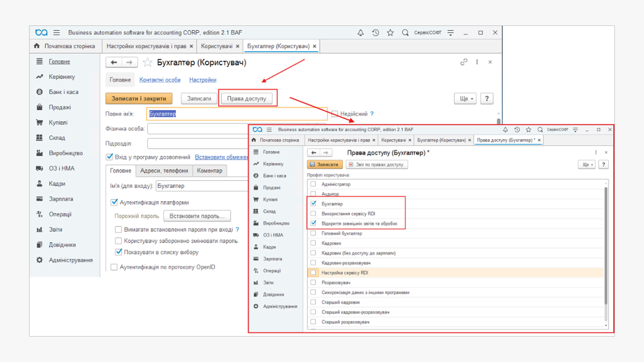Open Настройки link in user form
644x362 pixels.
(x=203, y=80)
